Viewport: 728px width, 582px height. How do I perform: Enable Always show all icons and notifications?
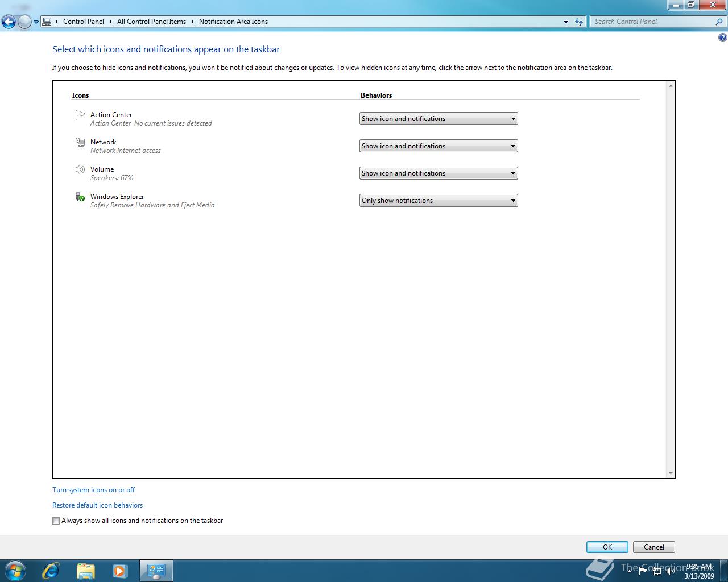click(56, 521)
